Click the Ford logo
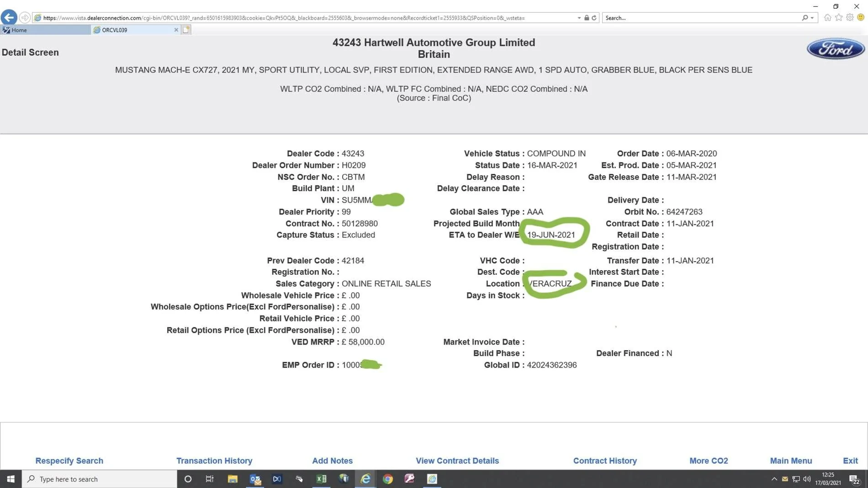868x488 pixels. [x=836, y=49]
